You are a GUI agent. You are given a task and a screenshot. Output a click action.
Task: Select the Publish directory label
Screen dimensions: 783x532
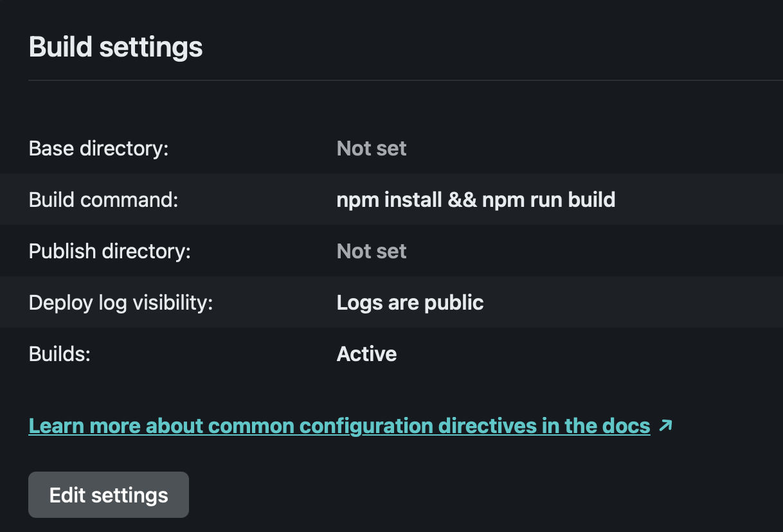[110, 251]
